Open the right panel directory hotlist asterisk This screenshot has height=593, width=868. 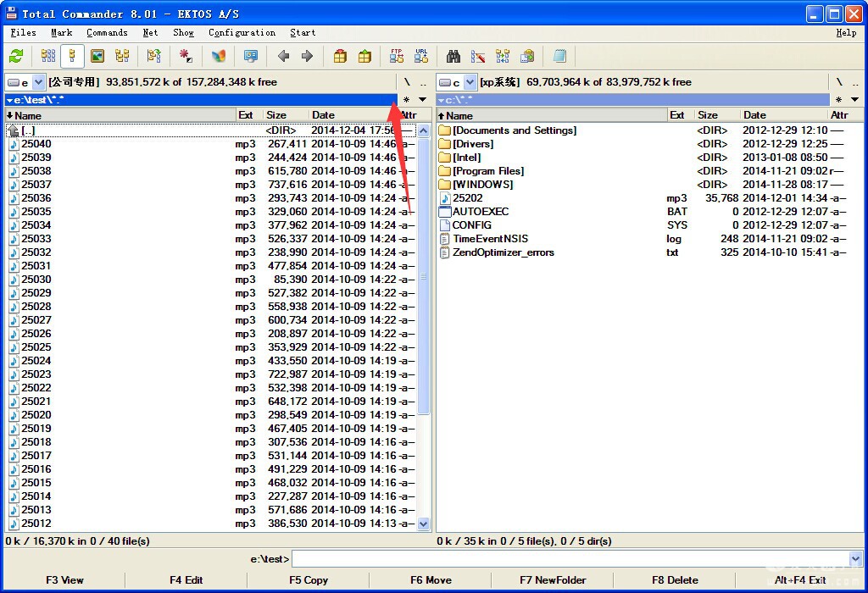coord(838,100)
